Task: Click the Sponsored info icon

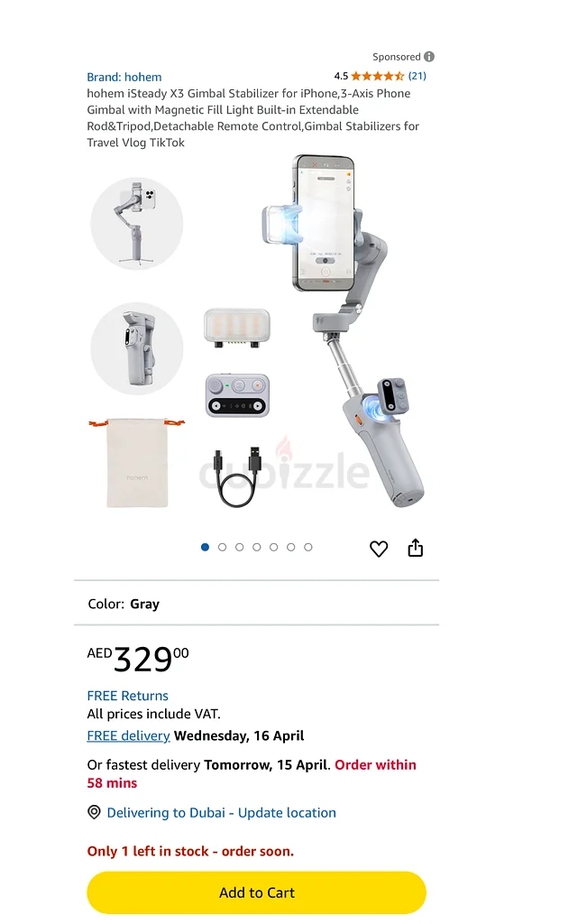Action: click(429, 57)
